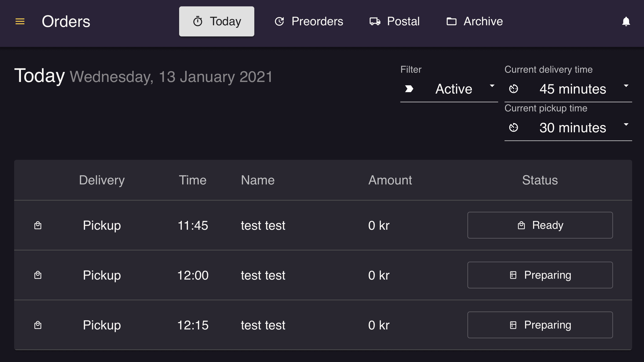This screenshot has height=362, width=644.
Task: Click the Status column header
Action: click(540, 180)
